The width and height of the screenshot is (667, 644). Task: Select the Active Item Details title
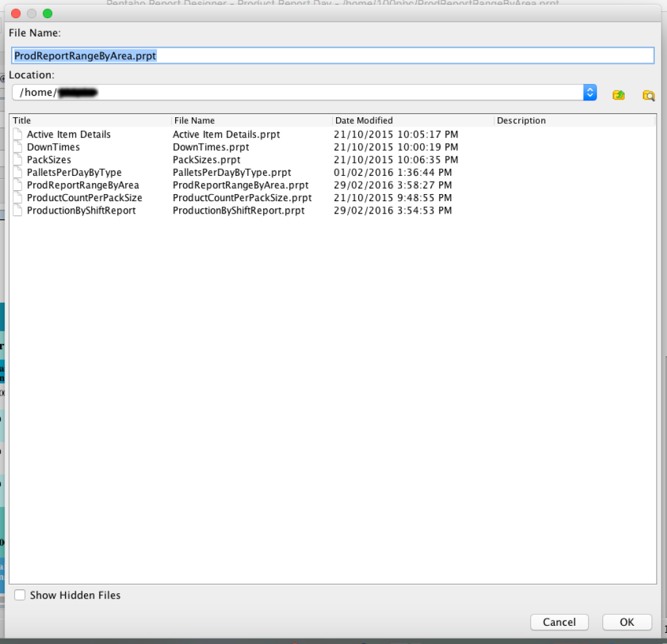pyautogui.click(x=68, y=134)
